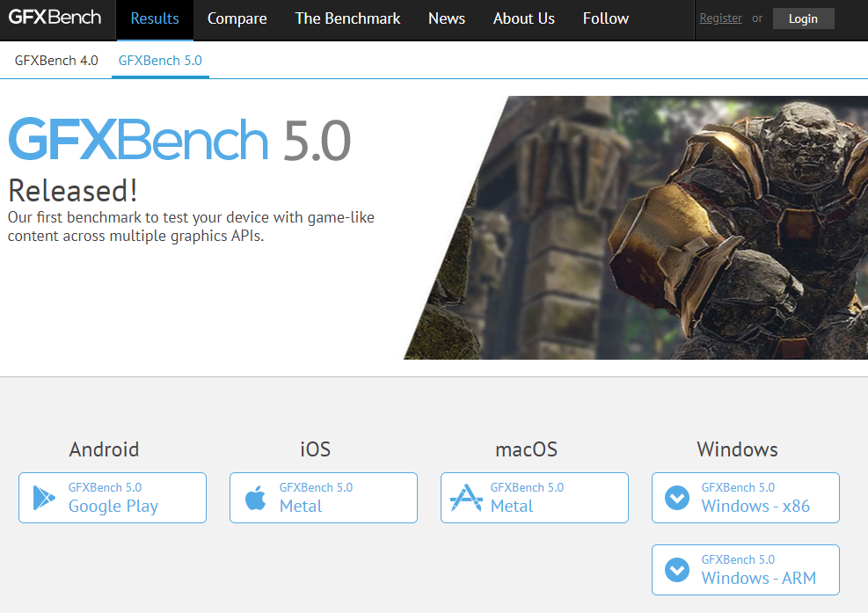
Task: Open the About Us page
Action: (523, 19)
